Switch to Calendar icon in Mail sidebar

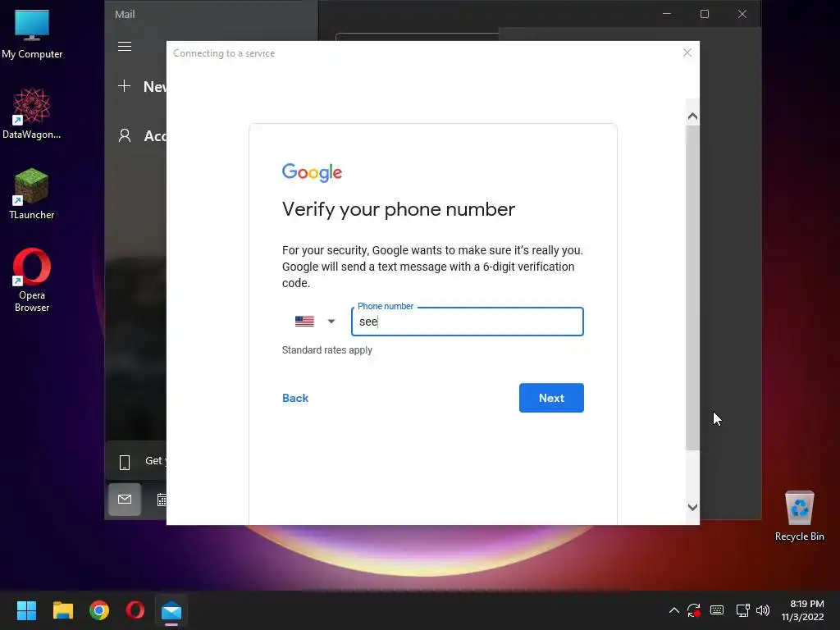(x=162, y=500)
